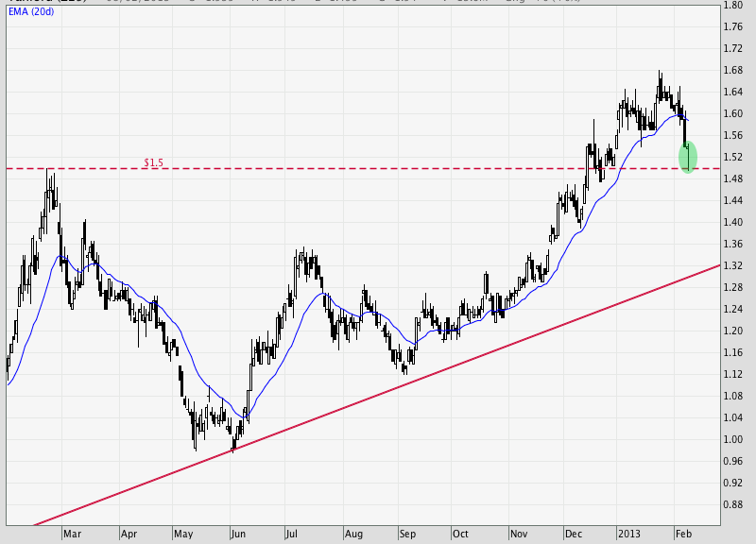Click the Jul label on time axis
The width and height of the screenshot is (756, 544).
[295, 534]
